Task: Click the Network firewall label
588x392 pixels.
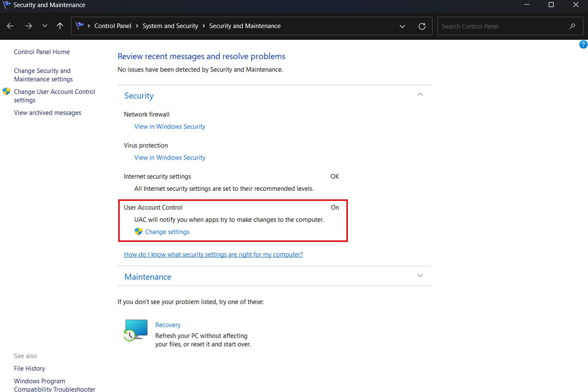Action: (146, 114)
